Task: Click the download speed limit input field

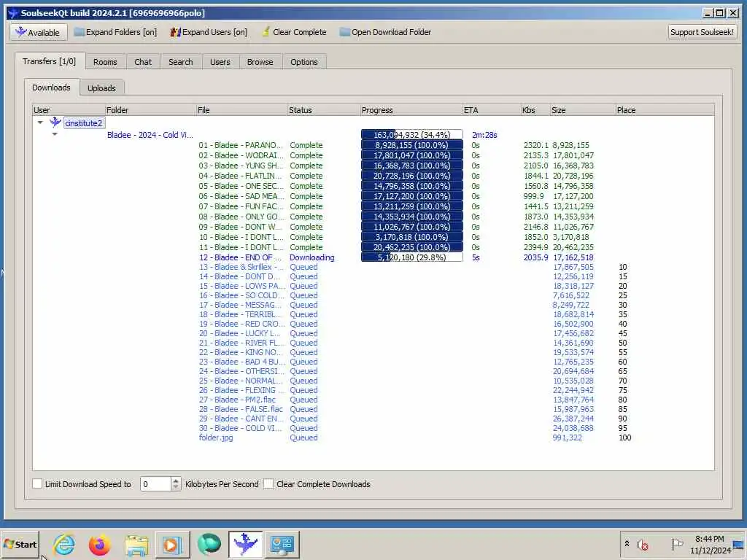Action: tap(155, 484)
